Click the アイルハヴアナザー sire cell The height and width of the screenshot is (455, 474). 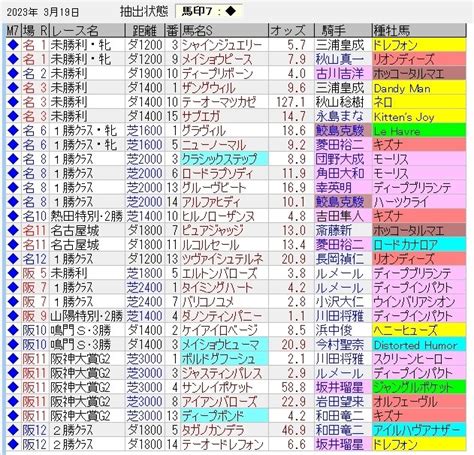pyautogui.click(x=419, y=430)
